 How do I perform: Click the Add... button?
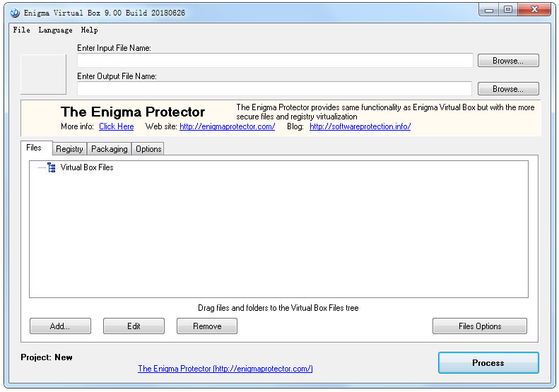click(60, 326)
